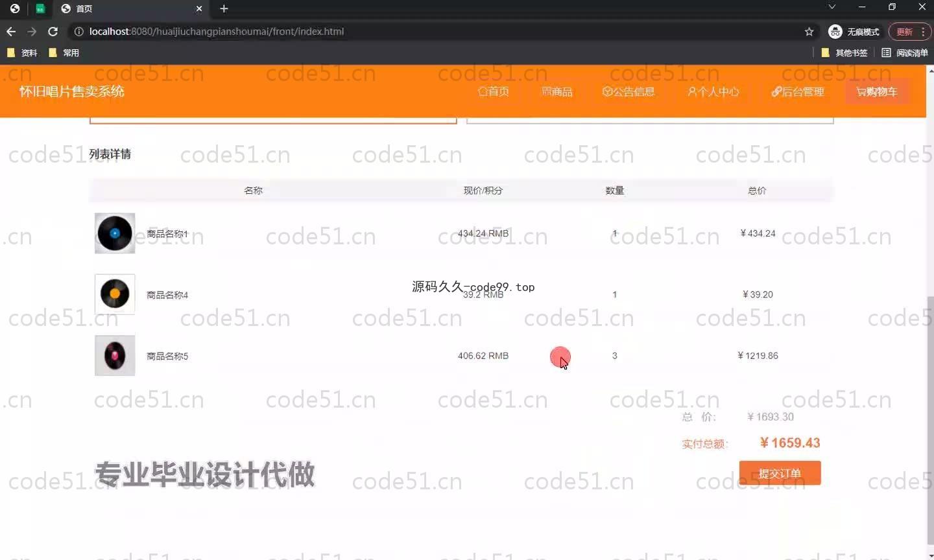Click row total ¥1219.86
The height and width of the screenshot is (560, 934).
click(758, 356)
